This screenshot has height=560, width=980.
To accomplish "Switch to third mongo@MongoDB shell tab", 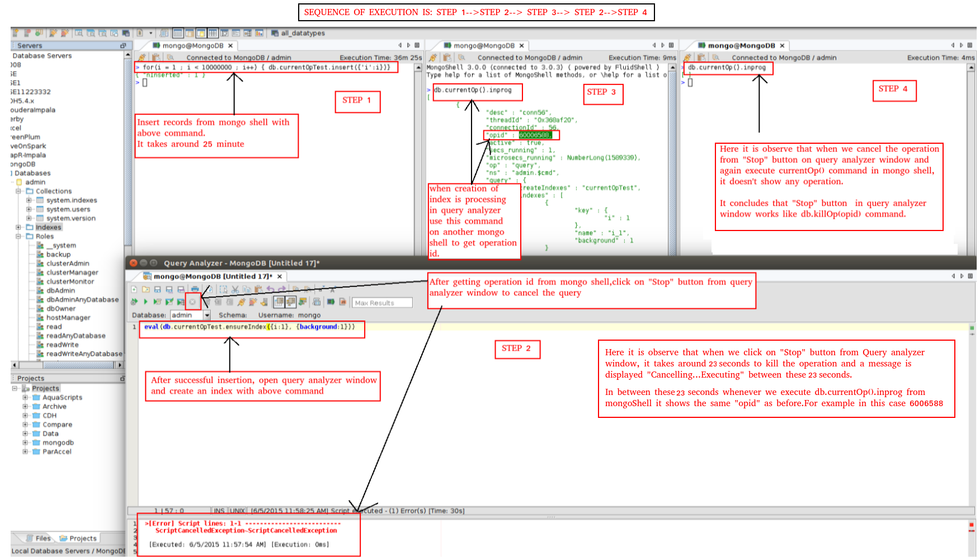I will [x=741, y=46].
